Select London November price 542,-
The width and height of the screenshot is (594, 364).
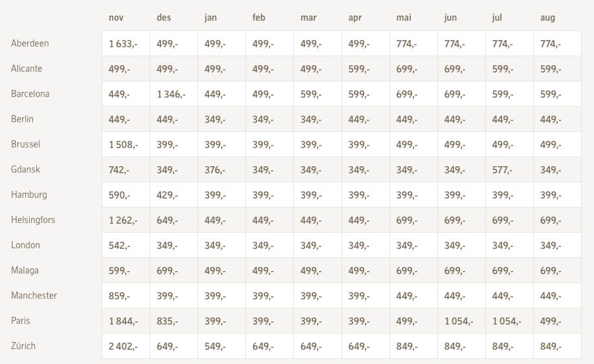click(119, 246)
